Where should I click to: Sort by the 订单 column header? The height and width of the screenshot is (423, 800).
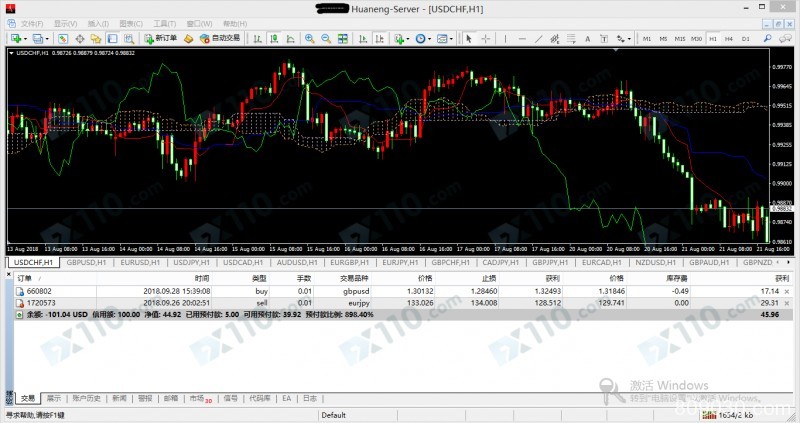[24, 279]
